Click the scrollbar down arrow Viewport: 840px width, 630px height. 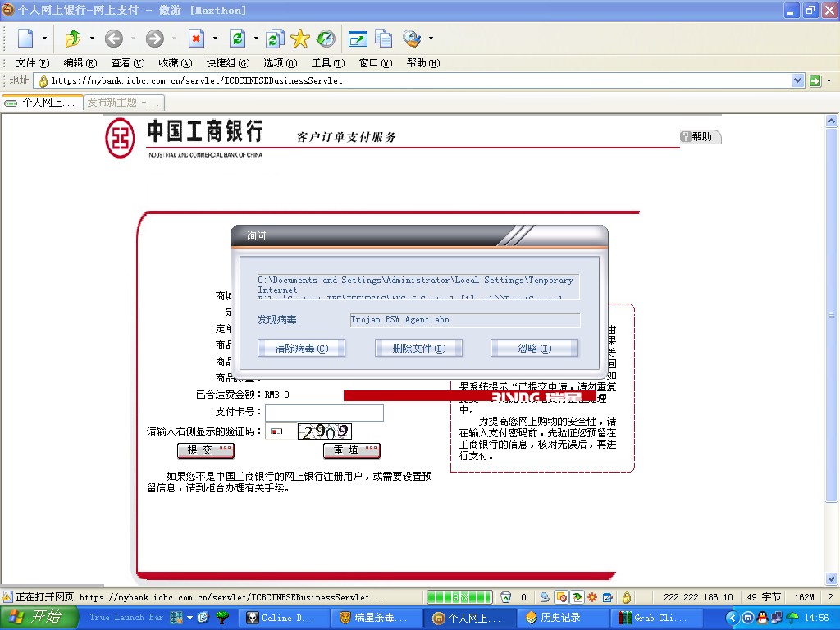pyautogui.click(x=831, y=578)
